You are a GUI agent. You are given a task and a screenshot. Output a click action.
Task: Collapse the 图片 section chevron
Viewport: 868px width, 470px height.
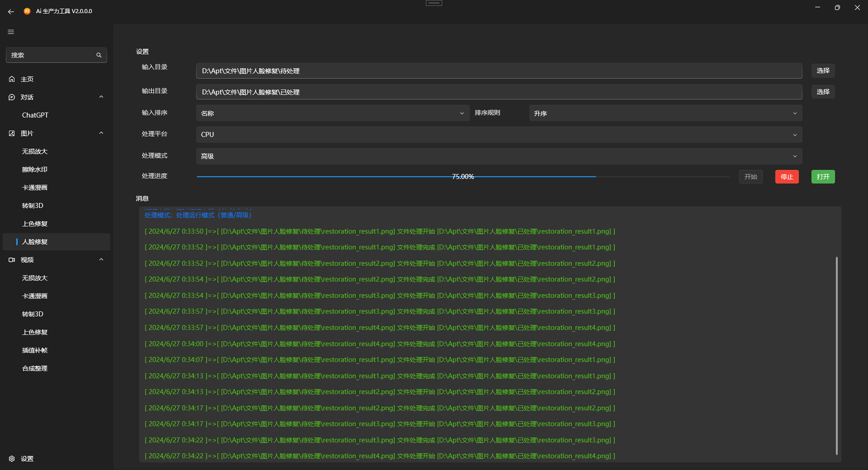[101, 133]
